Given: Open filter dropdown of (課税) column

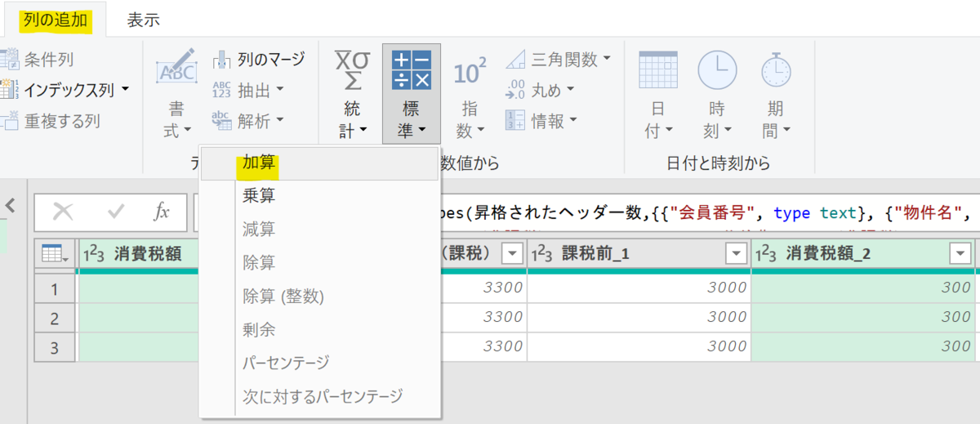Looking at the screenshot, I should click(511, 255).
